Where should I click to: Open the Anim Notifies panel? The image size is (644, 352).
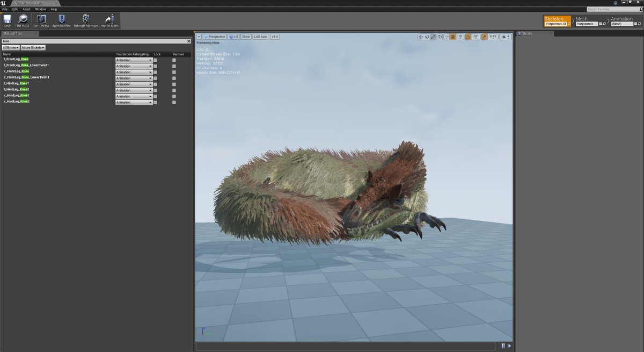(x=61, y=19)
